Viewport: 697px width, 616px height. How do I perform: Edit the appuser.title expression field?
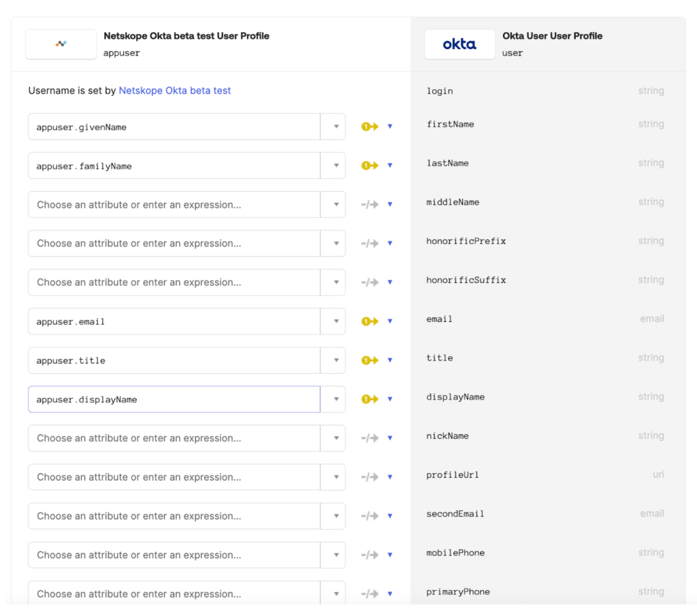(174, 360)
